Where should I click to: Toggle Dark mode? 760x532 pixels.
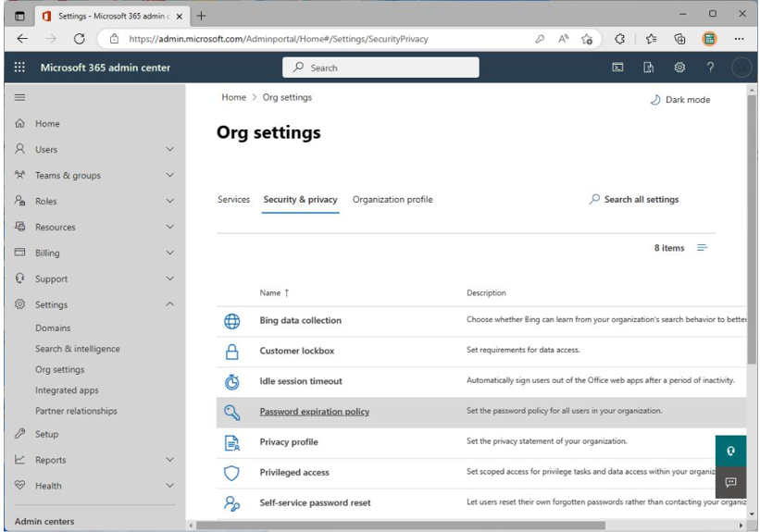[680, 100]
